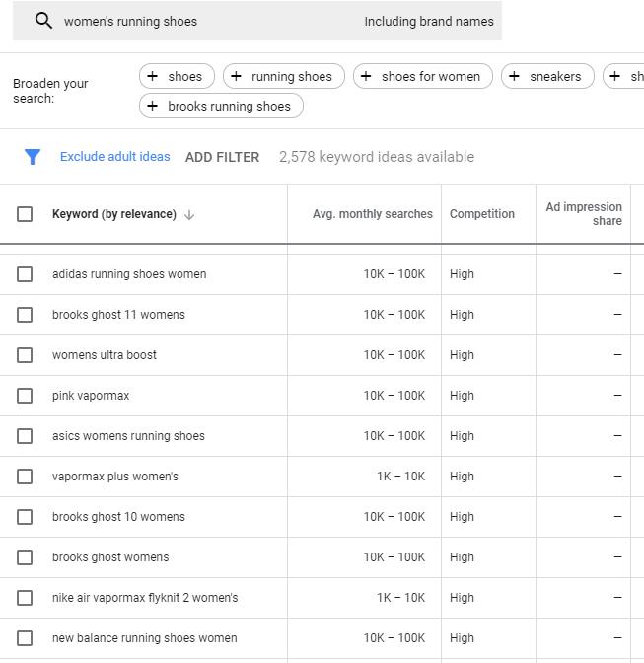Click keyword nike air vapormax flyknit 2 women's

pyautogui.click(x=145, y=598)
